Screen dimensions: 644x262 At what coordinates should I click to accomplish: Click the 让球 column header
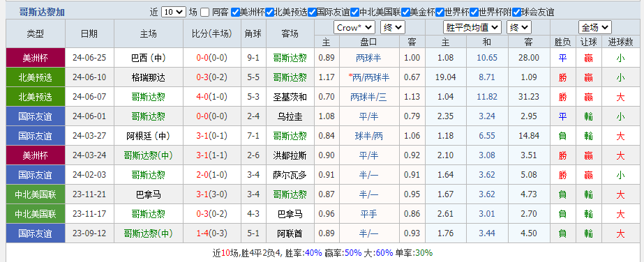click(x=589, y=42)
